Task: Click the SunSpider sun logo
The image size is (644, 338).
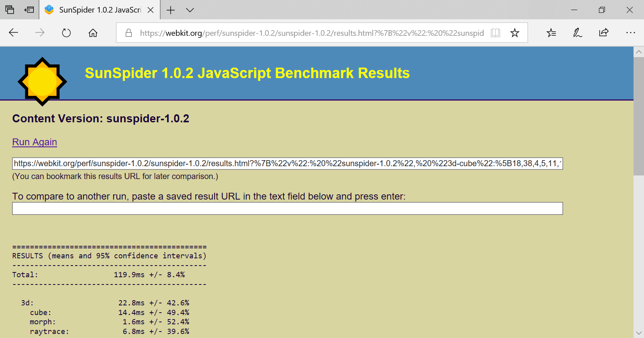Action: (42, 82)
